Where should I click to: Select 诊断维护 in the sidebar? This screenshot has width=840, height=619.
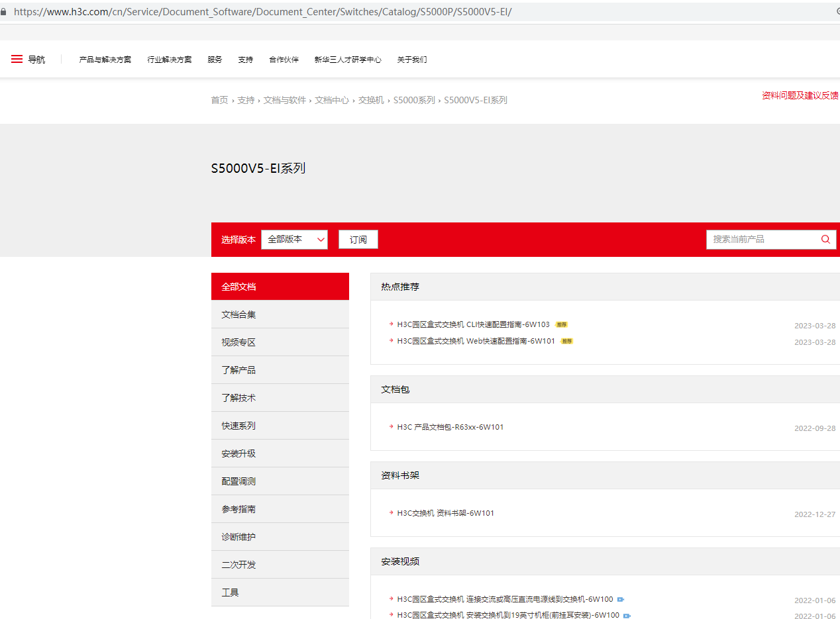(280, 537)
